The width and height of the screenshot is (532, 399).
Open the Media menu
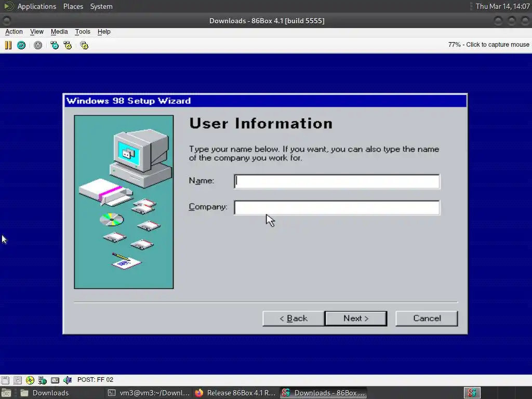click(x=59, y=32)
